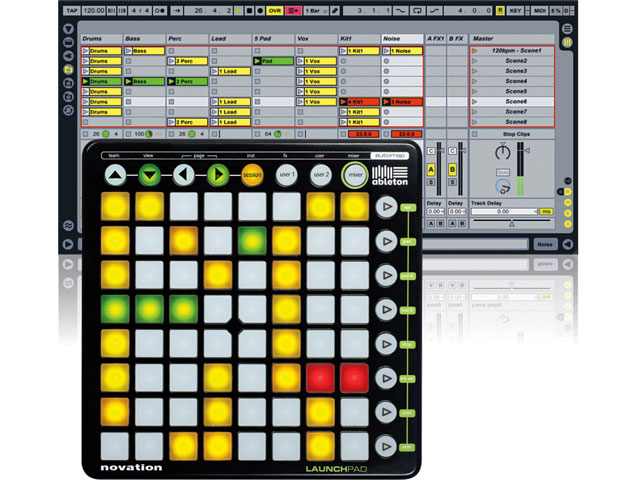Solo the A FX1 return with its S button
The height and width of the screenshot is (480, 640).
point(431,182)
